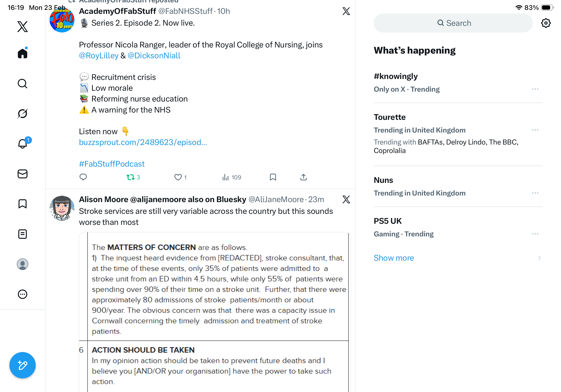The width and height of the screenshot is (561, 392).
Task: Open the #FabStuffPodcast hashtag
Action: [x=112, y=164]
